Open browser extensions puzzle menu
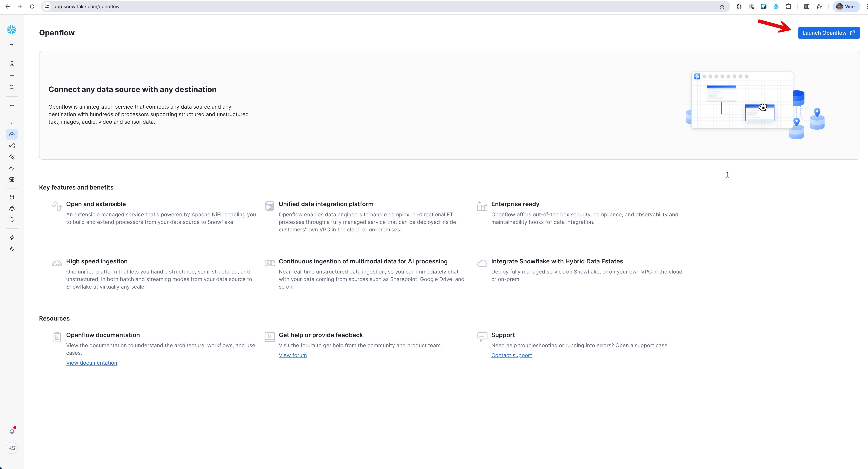Image resolution: width=868 pixels, height=469 pixels. click(789, 6)
